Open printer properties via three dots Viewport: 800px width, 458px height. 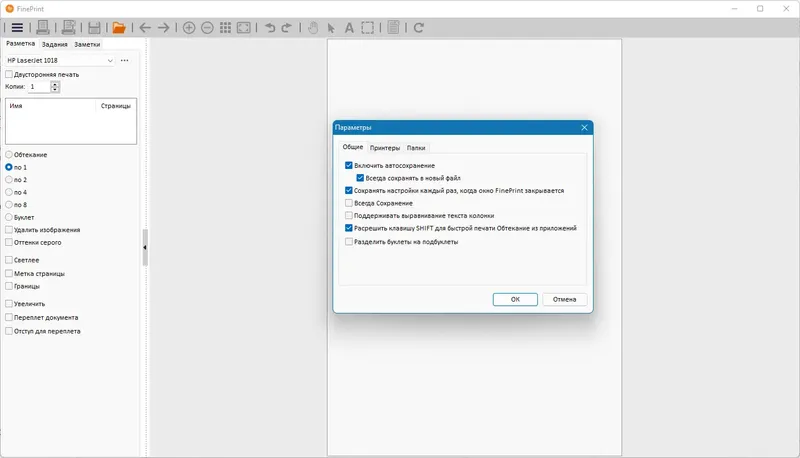(x=124, y=60)
